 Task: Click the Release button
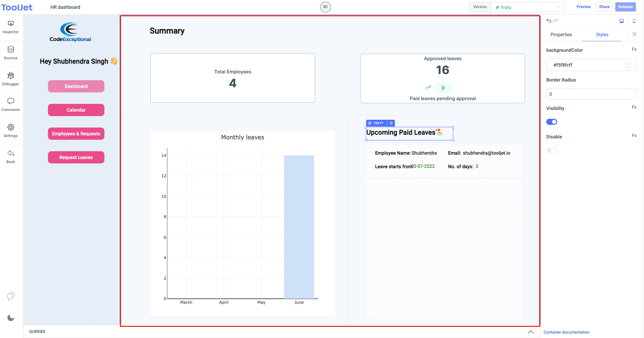coord(625,7)
